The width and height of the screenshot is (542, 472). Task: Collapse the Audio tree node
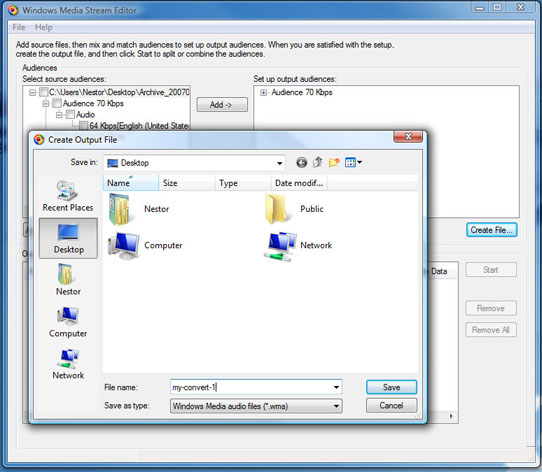[x=59, y=114]
